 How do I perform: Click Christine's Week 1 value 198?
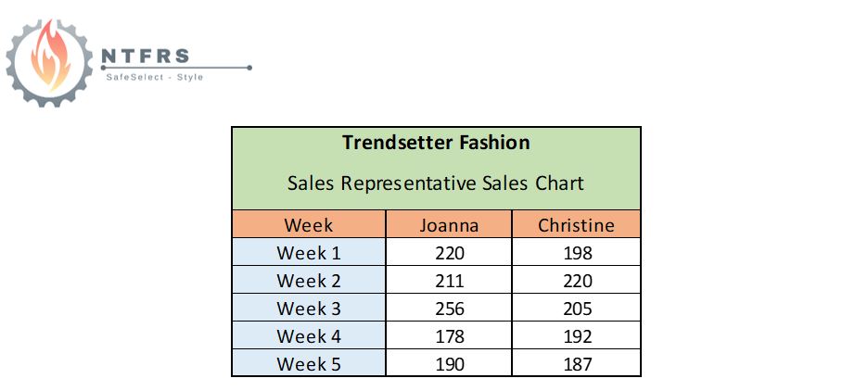576,252
